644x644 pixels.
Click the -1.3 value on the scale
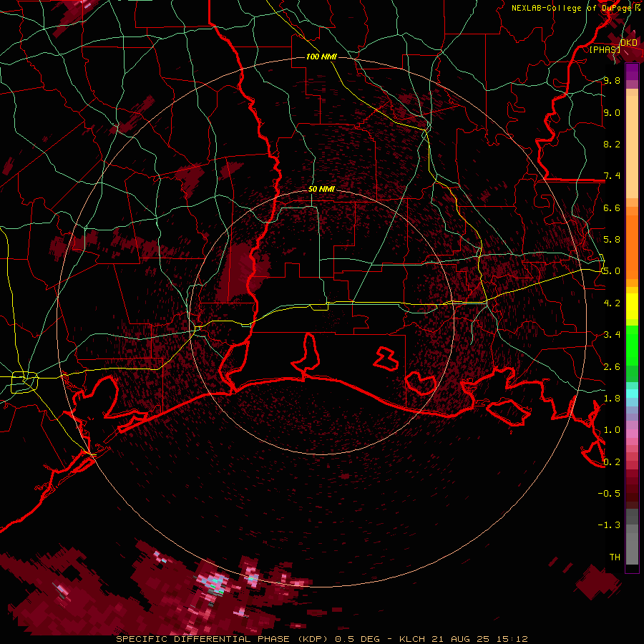tap(609, 525)
